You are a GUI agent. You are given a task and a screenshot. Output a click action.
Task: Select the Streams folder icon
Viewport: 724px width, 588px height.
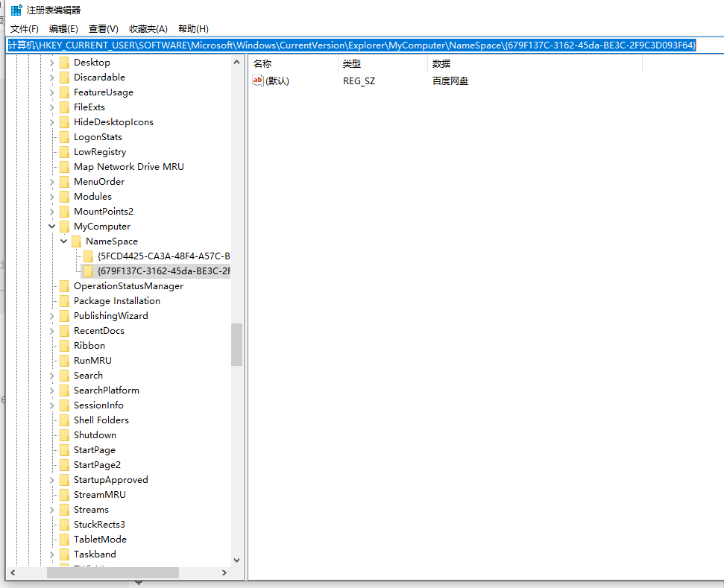pos(63,509)
